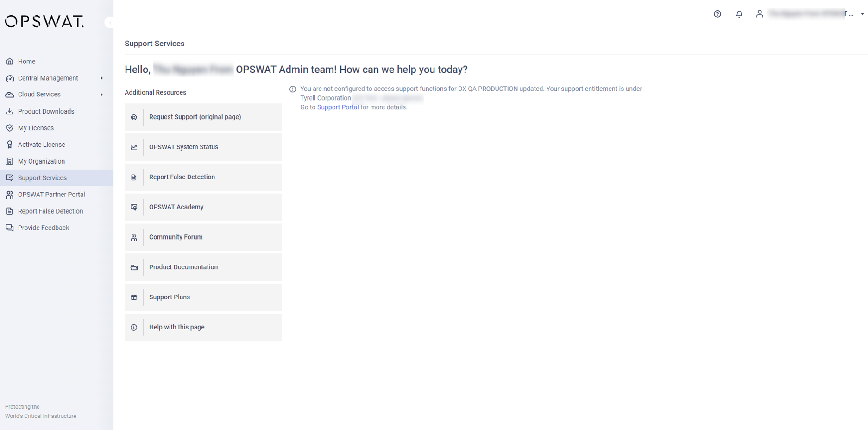Viewport: 868px width, 430px height.
Task: Open notifications bell icon
Action: point(739,14)
